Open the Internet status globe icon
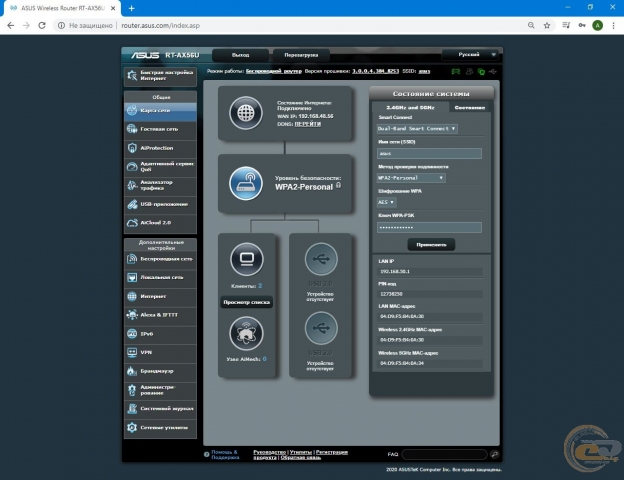Viewport: 624px width, 480px height. click(246, 113)
